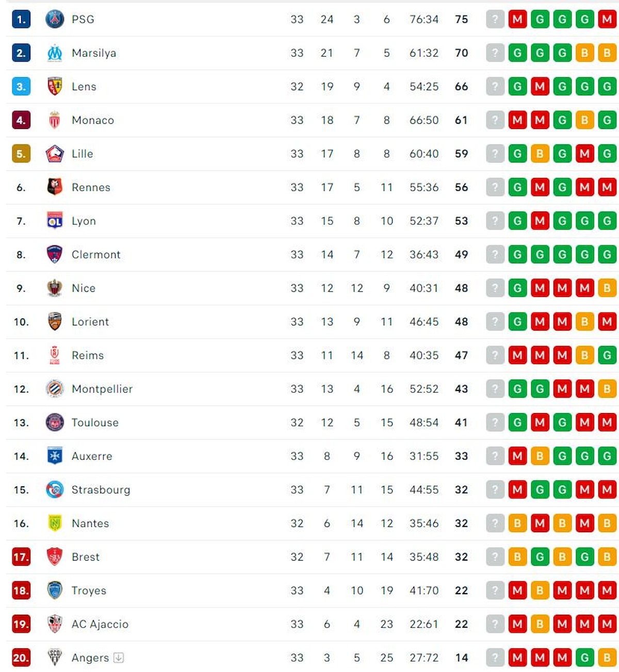Click the Nantes yellow crest icon
Viewport: 619px width, 672px height.
[55, 523]
